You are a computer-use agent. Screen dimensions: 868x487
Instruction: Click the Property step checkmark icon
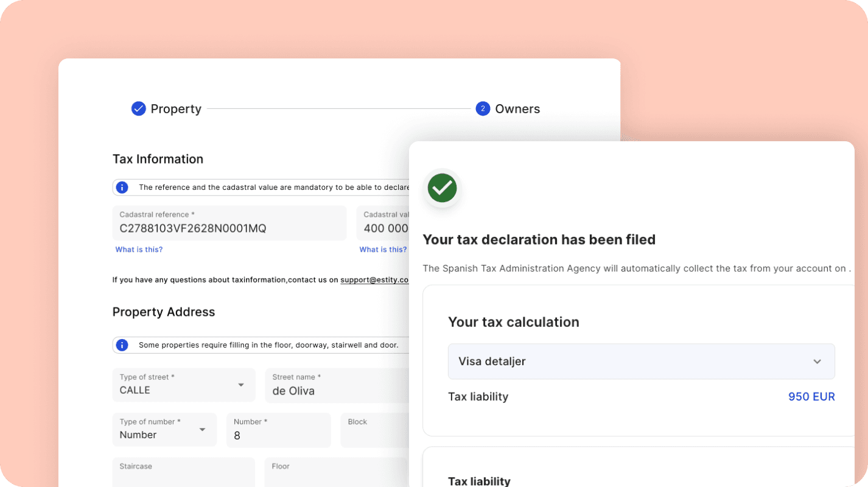click(x=139, y=109)
